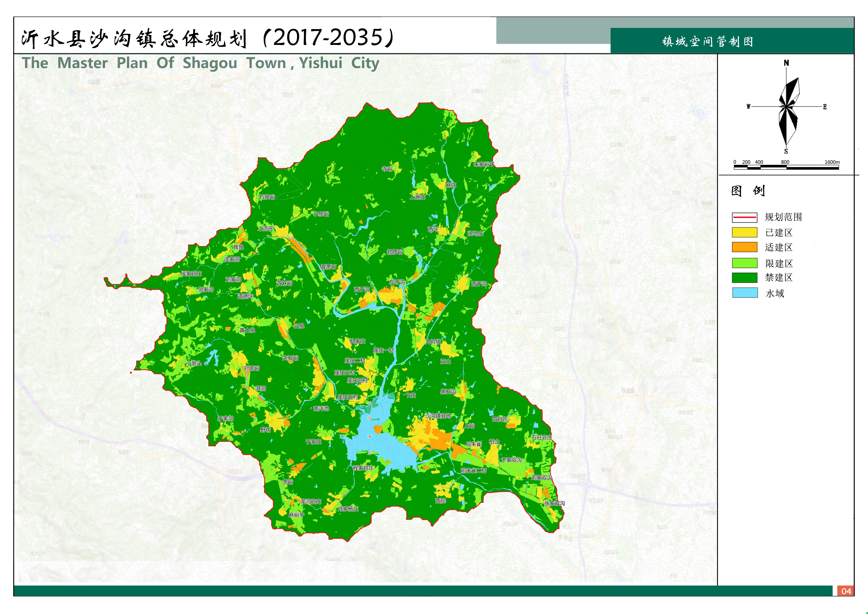The width and height of the screenshot is (868, 614).
Task: Click the 九岭坡 village label
Action: (x=433, y=342)
